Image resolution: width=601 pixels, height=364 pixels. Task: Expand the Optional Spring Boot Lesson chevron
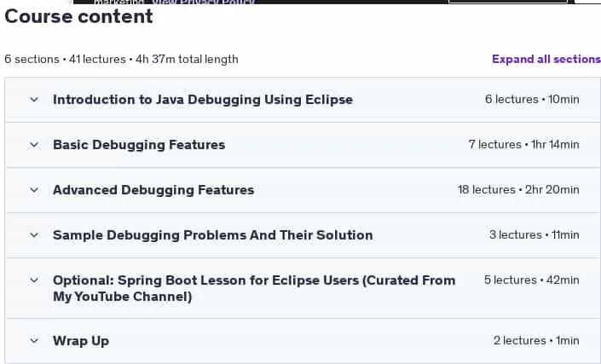(34, 280)
